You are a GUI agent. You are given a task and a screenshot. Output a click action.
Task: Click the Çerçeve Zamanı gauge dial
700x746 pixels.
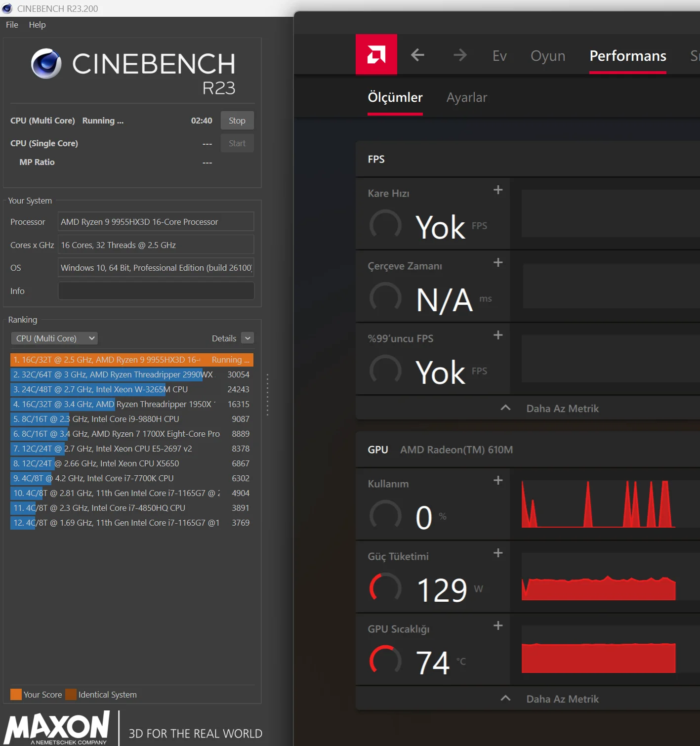pos(385,297)
